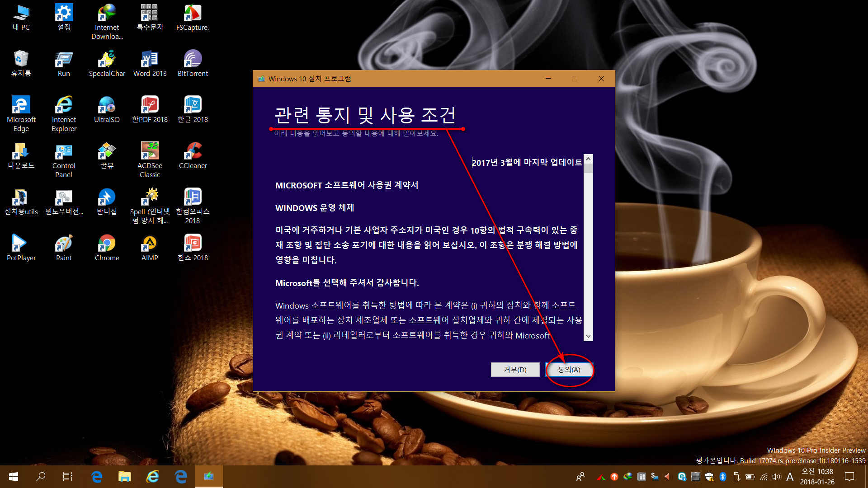Click the battery tray icon
This screenshot has height=488, width=868.
[750, 477]
